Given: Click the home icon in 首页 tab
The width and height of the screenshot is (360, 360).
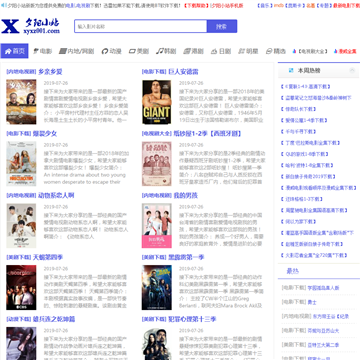Looking at the screenshot, I should (8, 51).
